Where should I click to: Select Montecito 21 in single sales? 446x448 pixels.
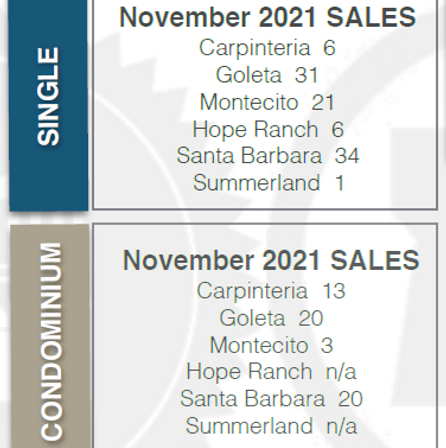267,102
